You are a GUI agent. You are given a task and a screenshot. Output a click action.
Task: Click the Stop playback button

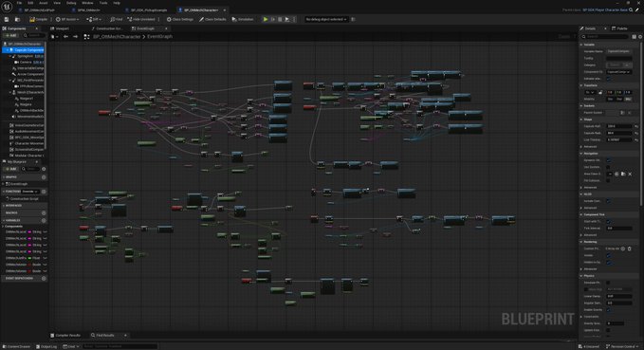click(x=280, y=19)
